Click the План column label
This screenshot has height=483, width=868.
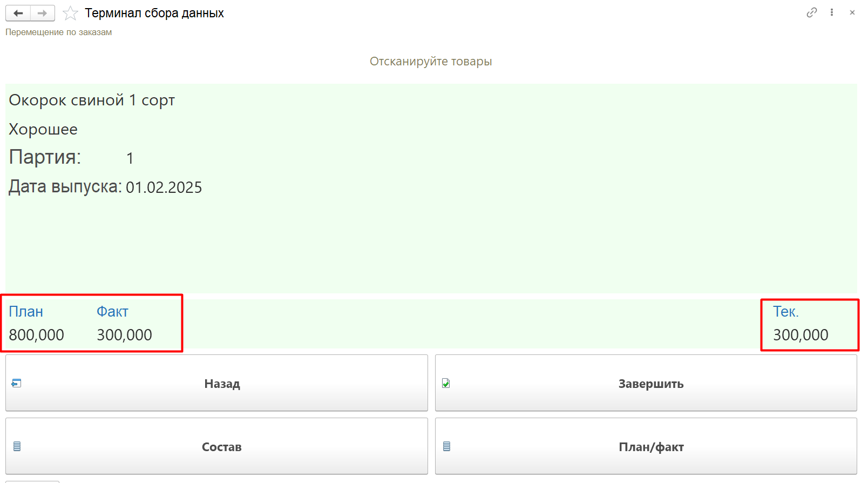tap(26, 312)
